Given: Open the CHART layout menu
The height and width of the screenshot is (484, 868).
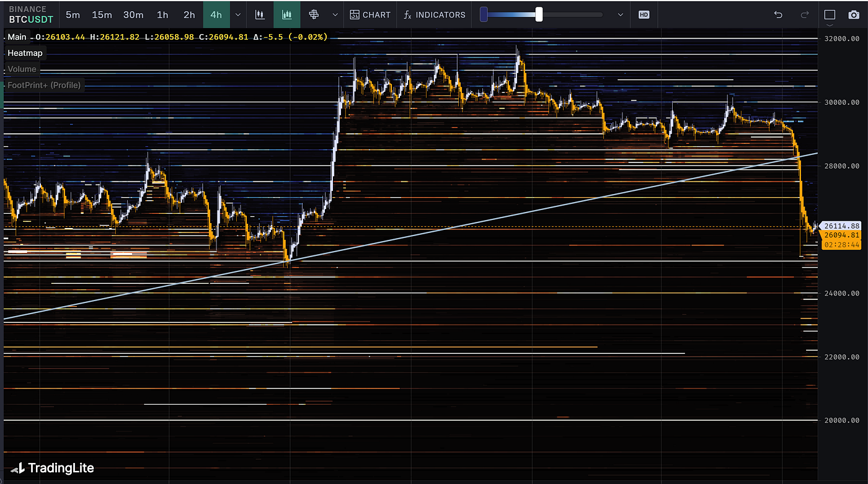Looking at the screenshot, I should (x=370, y=14).
